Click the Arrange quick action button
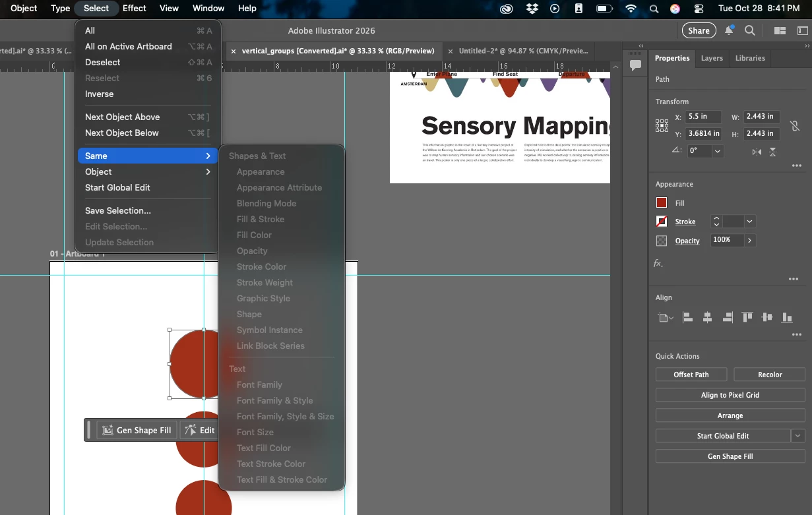Image resolution: width=812 pixels, height=515 pixels. [730, 415]
